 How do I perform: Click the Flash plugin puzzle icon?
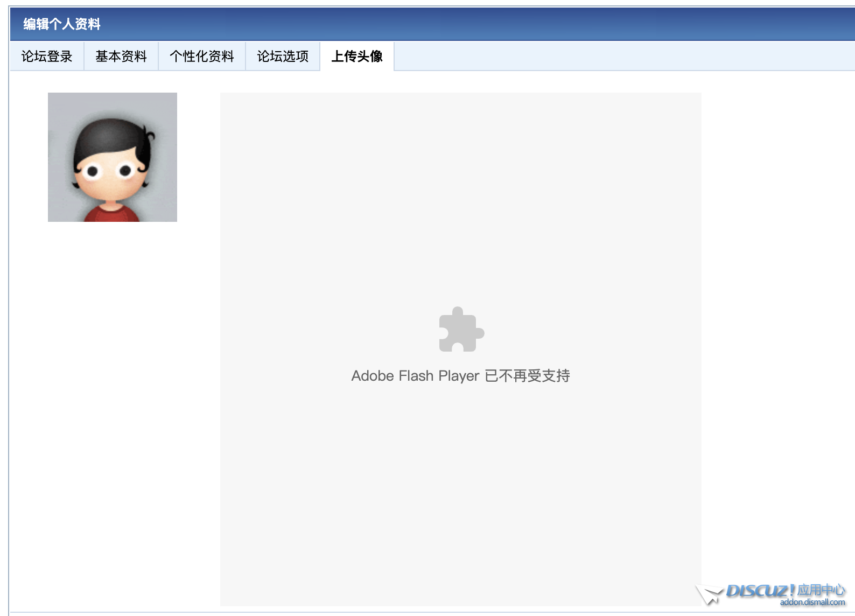coord(461,329)
